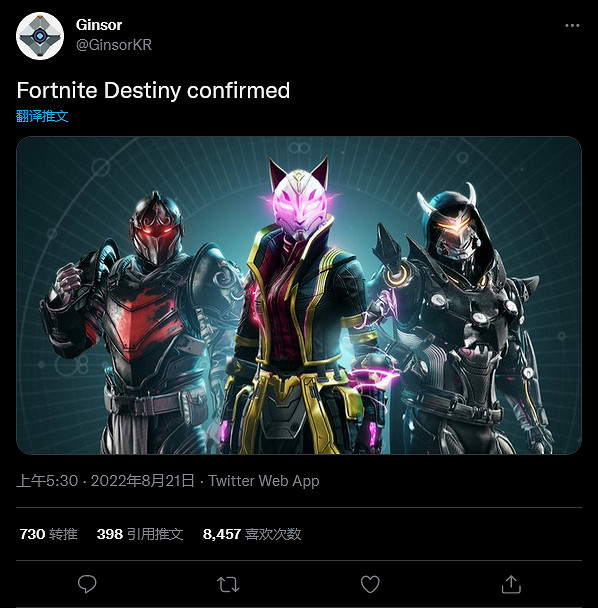Image resolution: width=598 pixels, height=608 pixels.
Task: Click the tweet text Fortnite Destiny confirmed
Action: point(153,90)
